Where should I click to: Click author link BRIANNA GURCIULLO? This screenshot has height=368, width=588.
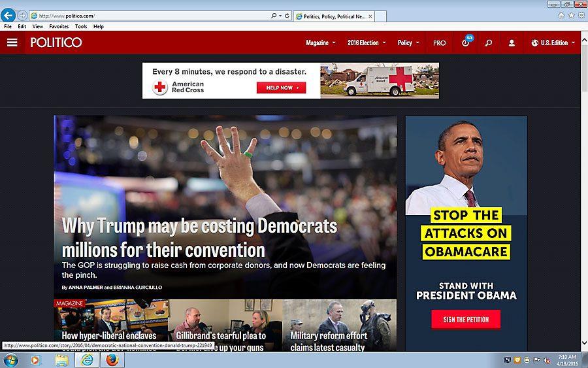tap(138, 288)
